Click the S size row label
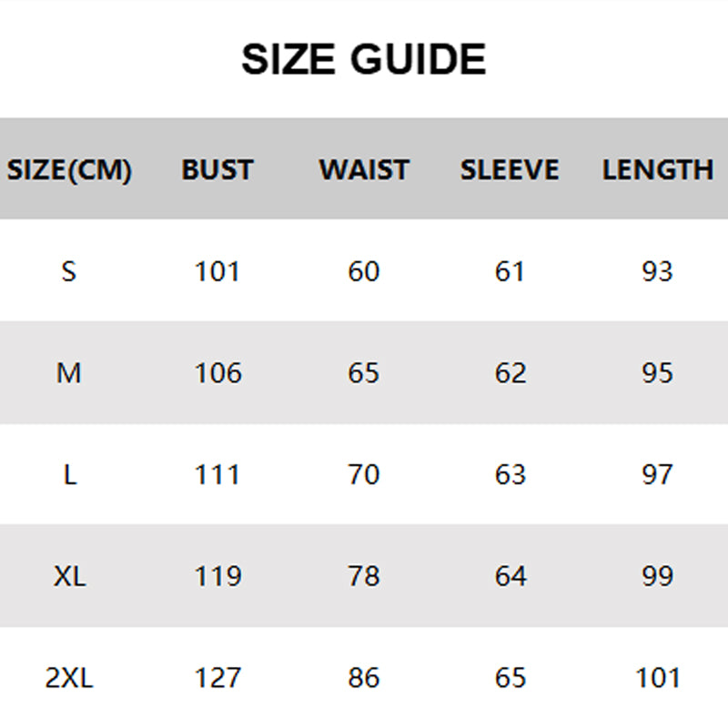This screenshot has height=728, width=728. tap(69, 271)
